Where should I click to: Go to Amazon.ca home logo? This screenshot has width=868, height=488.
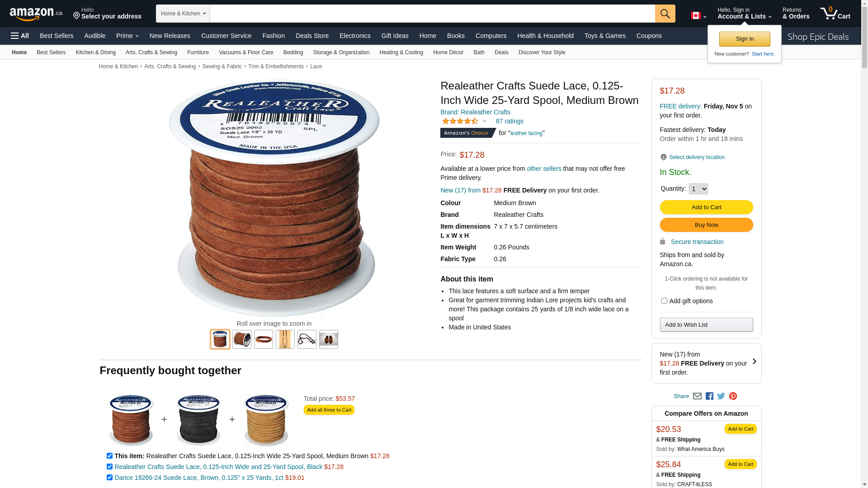coord(36,14)
